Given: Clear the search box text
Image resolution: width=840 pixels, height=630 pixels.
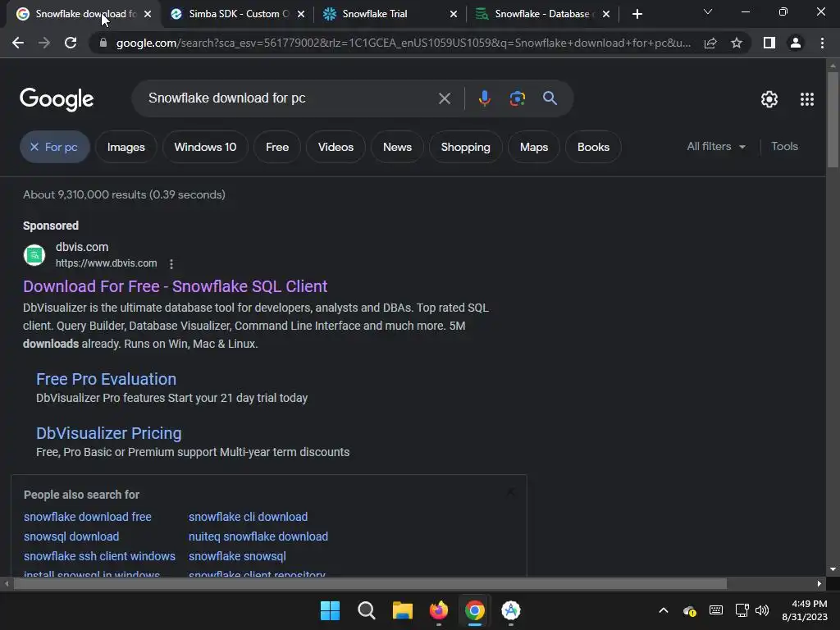Looking at the screenshot, I should coord(444,98).
